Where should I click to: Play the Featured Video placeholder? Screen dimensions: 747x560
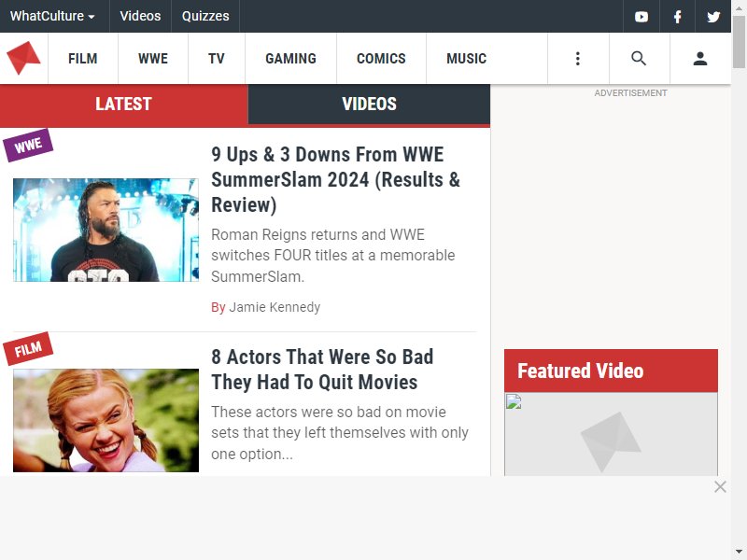611,434
